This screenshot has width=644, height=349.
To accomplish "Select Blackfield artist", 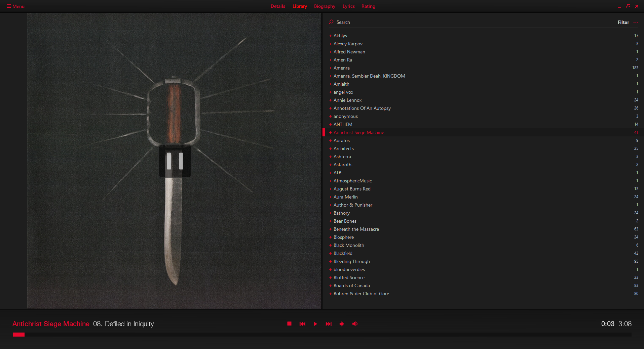I will point(343,253).
